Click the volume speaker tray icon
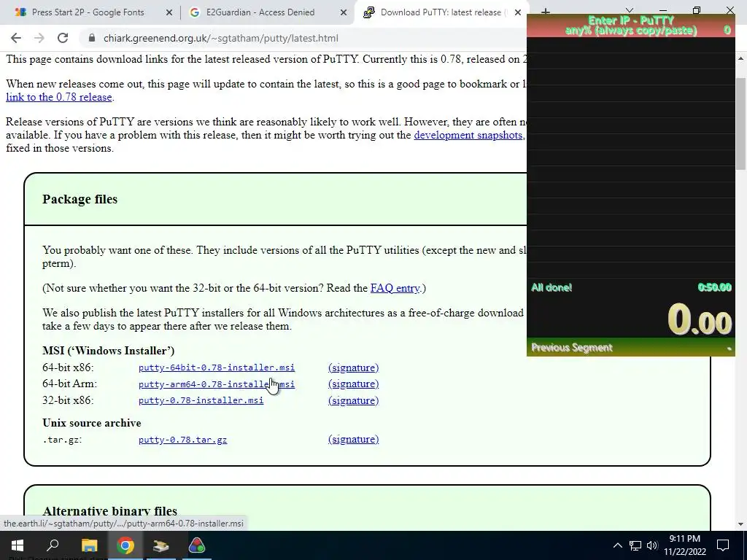Screen dimensions: 747x560 point(652,545)
